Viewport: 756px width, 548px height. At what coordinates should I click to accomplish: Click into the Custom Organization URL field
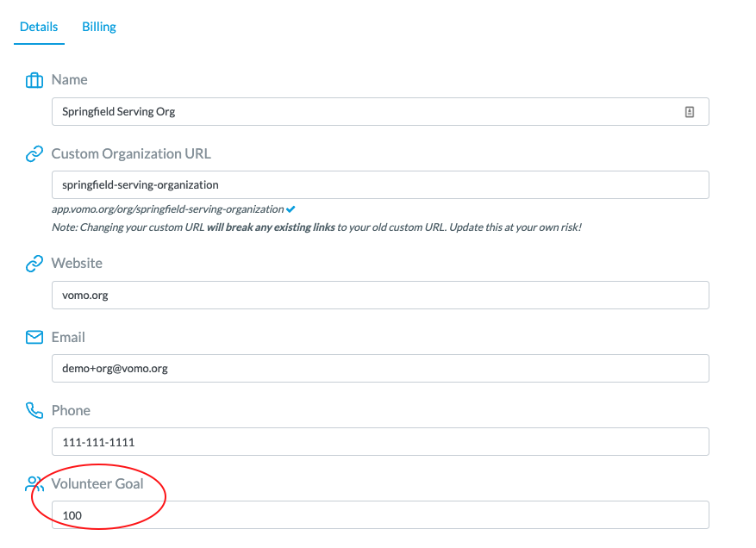coord(380,185)
